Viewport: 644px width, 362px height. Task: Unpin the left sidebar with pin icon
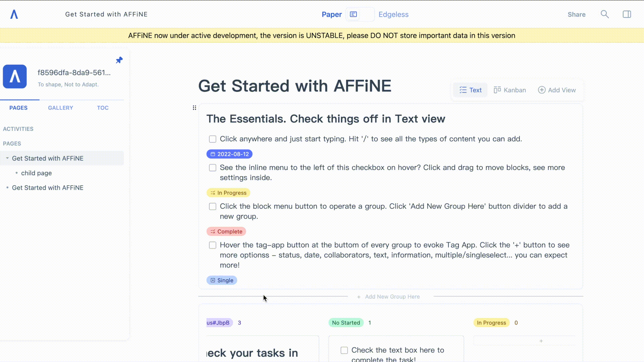tap(119, 60)
